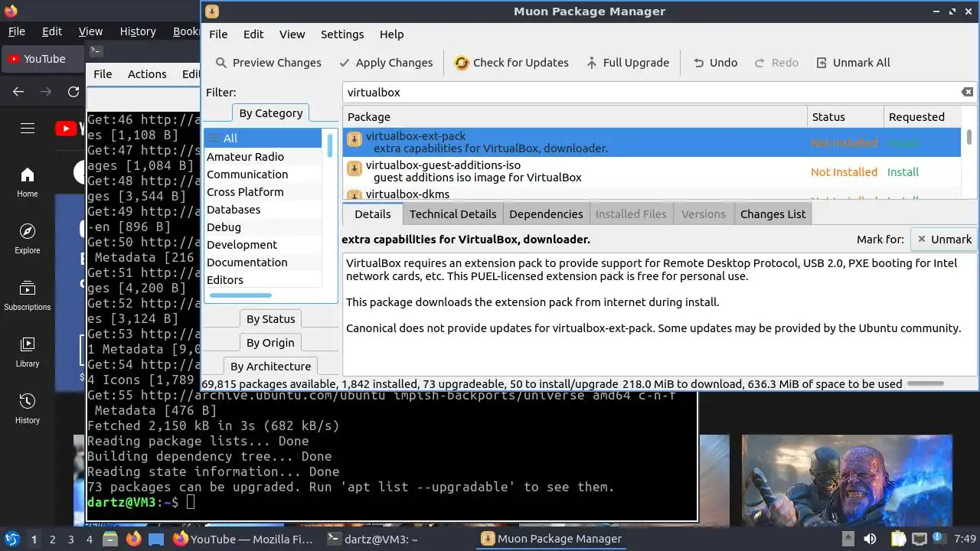980x551 pixels.
Task: Open the Muon View menu
Action: click(x=292, y=34)
